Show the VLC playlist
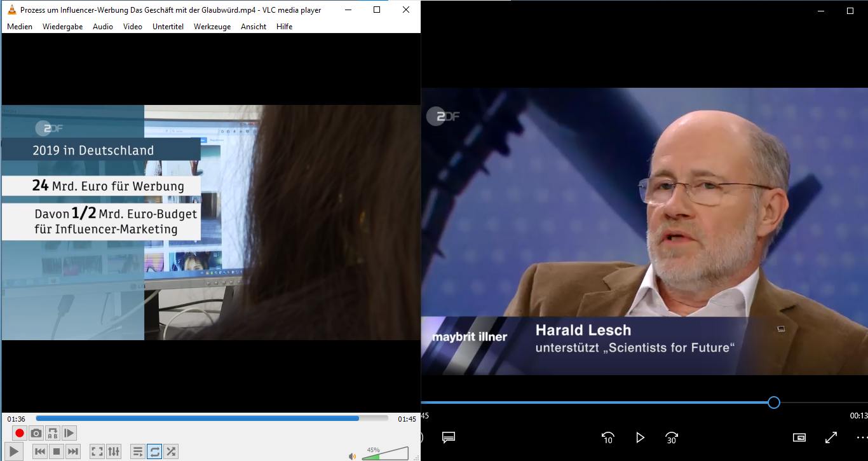 coord(137,451)
